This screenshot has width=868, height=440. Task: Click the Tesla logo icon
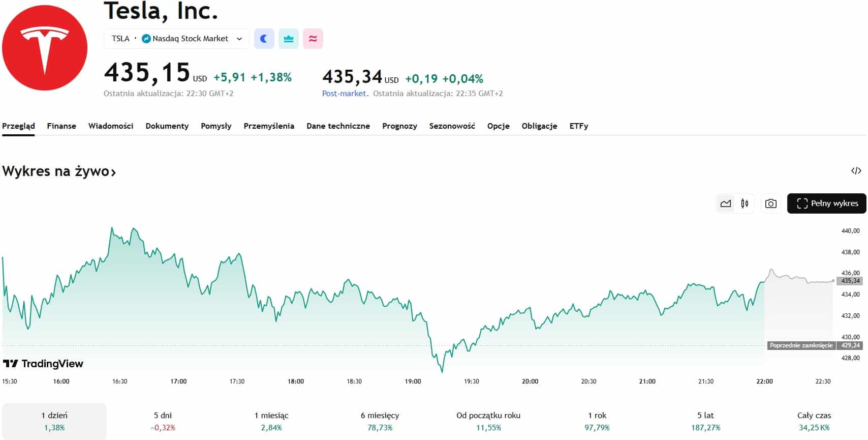click(x=45, y=48)
